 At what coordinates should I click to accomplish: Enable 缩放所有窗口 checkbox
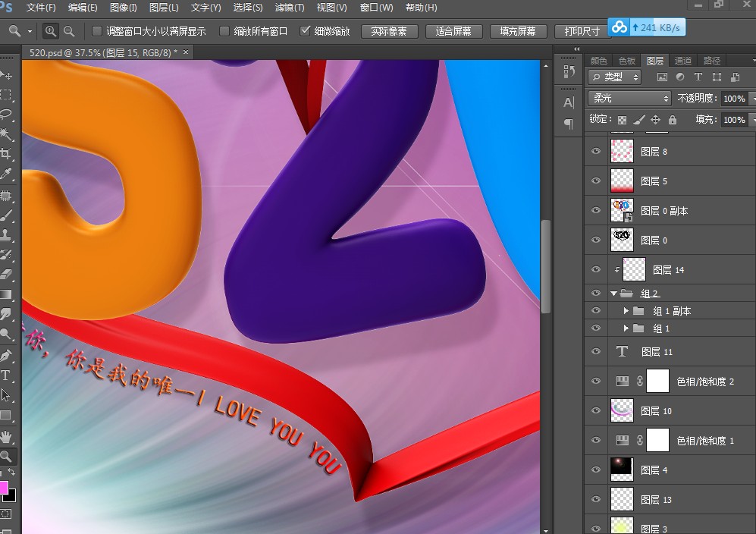tap(224, 31)
